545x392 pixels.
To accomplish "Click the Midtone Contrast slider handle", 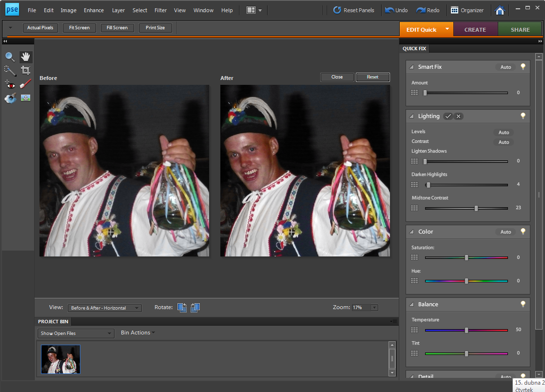I will 476,208.
